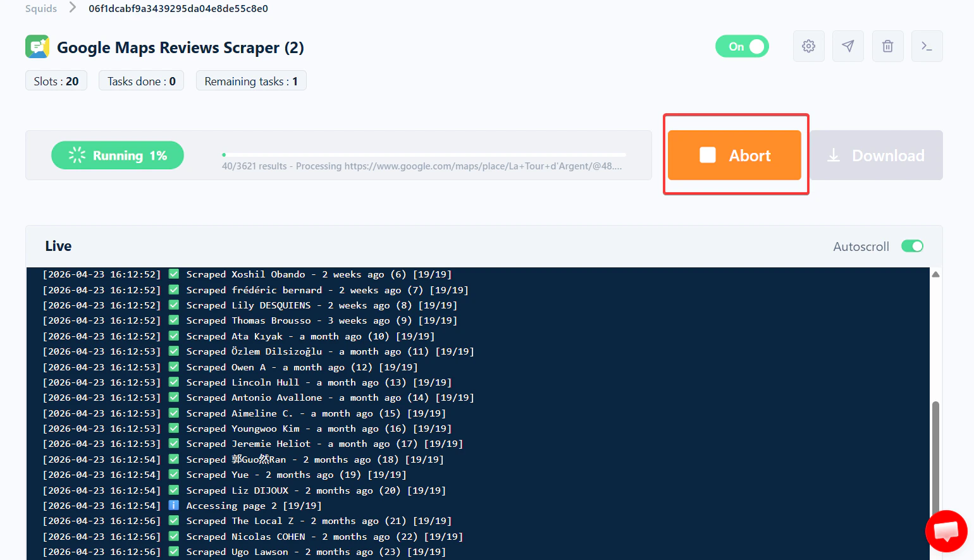974x560 pixels.
Task: Select log line Scraped frédéric bernard
Action: 256,290
